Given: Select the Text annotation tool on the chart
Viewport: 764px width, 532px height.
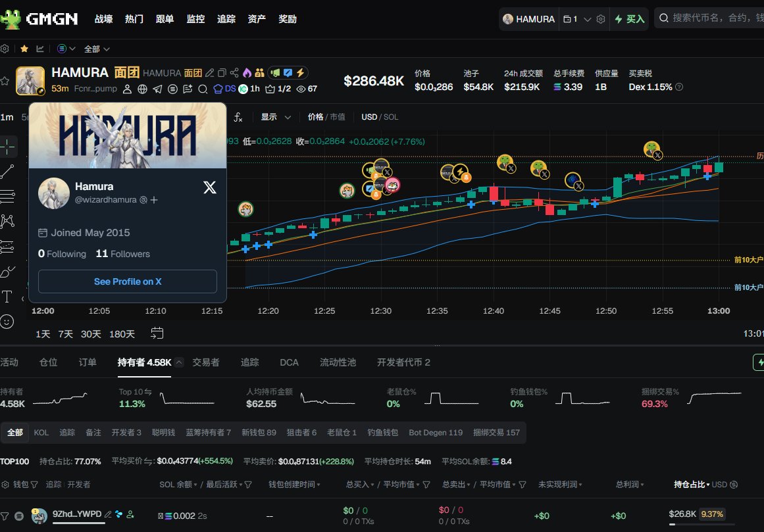Looking at the screenshot, I should pyautogui.click(x=9, y=297).
